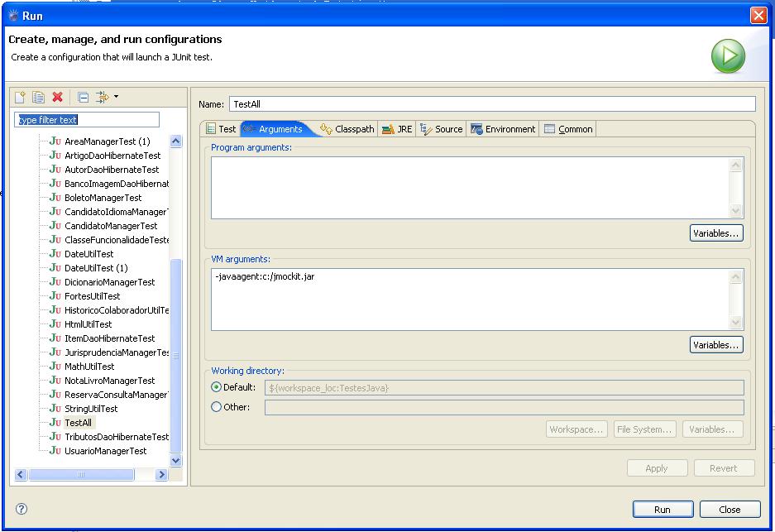Viewport: 775px width, 532px height.
Task: Open the filter icon's dropdown arrow
Action: click(116, 97)
